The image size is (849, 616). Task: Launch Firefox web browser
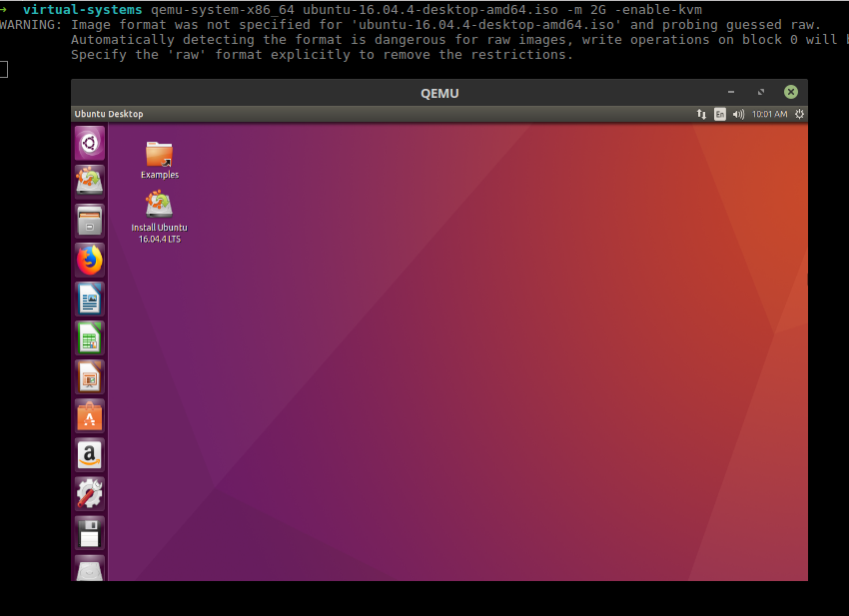click(89, 260)
